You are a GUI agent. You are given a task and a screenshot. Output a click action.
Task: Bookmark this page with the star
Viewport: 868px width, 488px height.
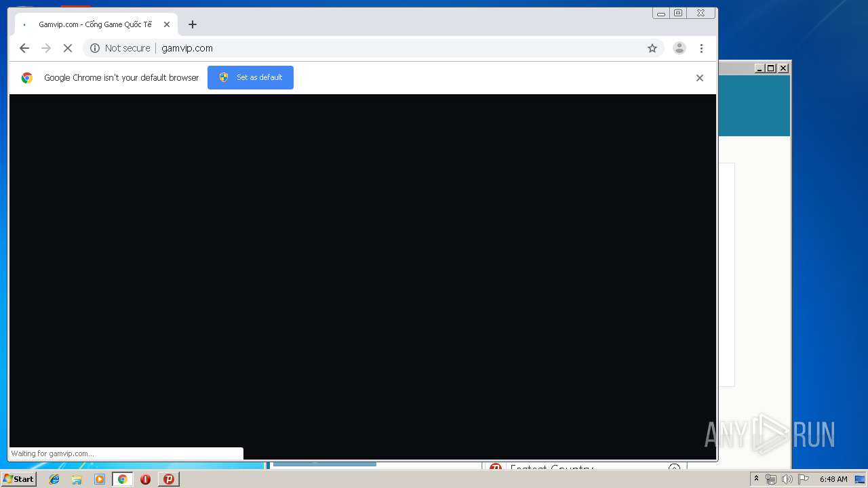652,48
